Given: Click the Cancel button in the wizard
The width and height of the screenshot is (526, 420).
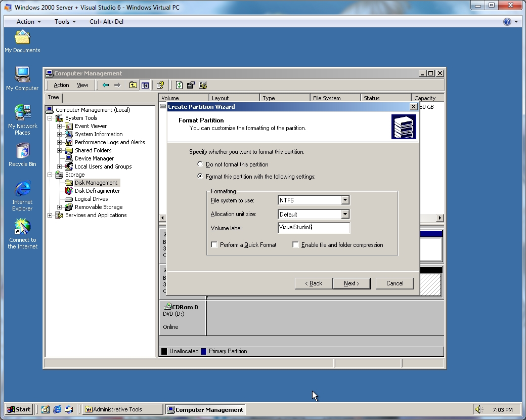Looking at the screenshot, I should pyautogui.click(x=394, y=283).
